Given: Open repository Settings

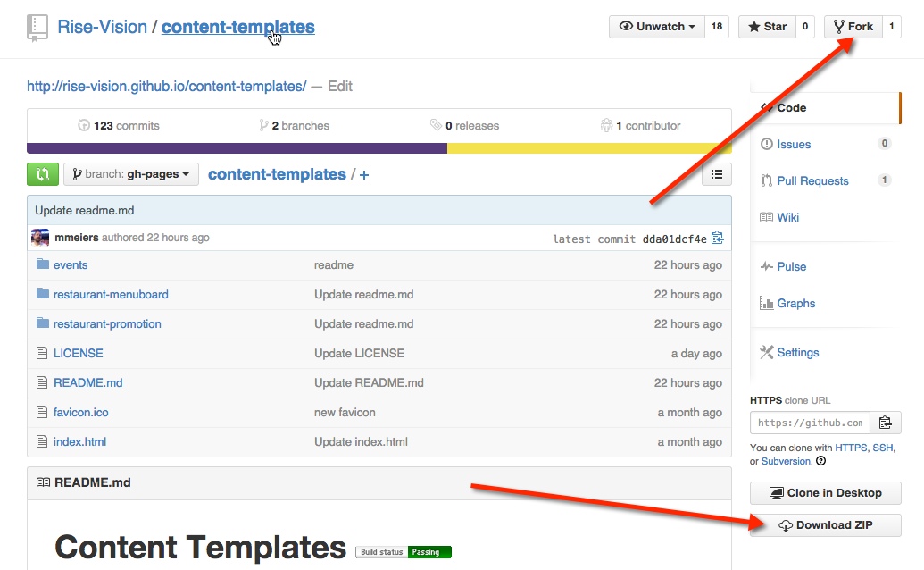Looking at the screenshot, I should (x=798, y=353).
